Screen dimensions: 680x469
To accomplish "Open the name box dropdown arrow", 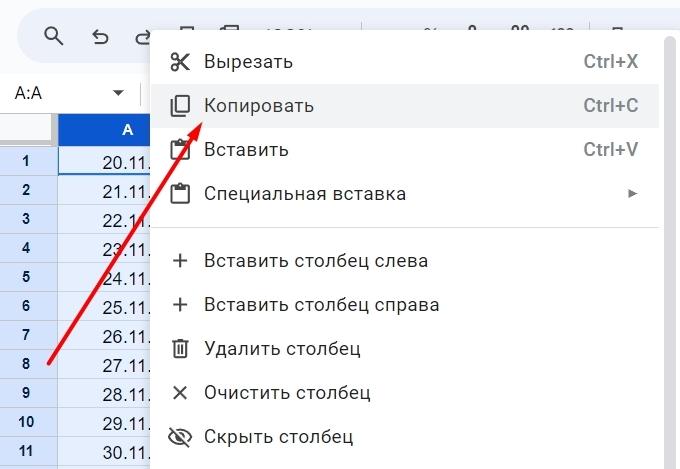I will tap(118, 93).
